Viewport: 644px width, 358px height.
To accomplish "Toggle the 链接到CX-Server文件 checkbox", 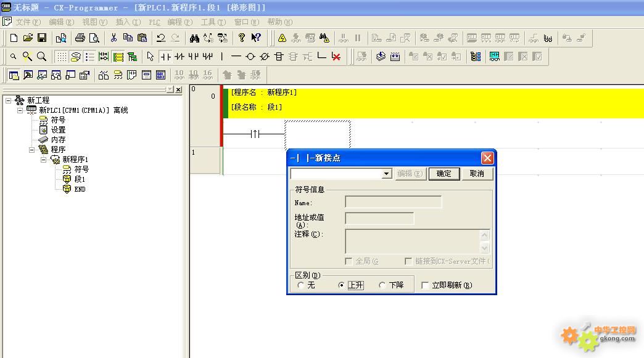I will pos(408,261).
